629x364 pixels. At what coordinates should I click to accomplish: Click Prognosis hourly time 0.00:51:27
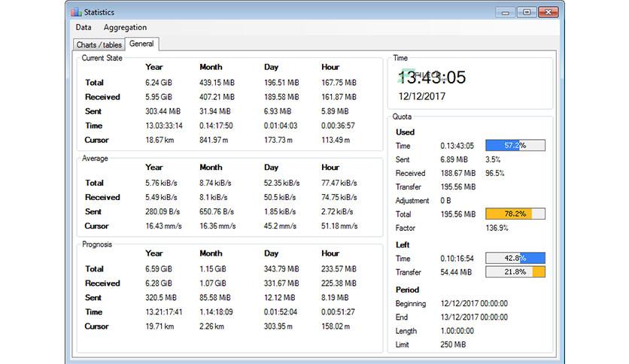click(x=338, y=312)
